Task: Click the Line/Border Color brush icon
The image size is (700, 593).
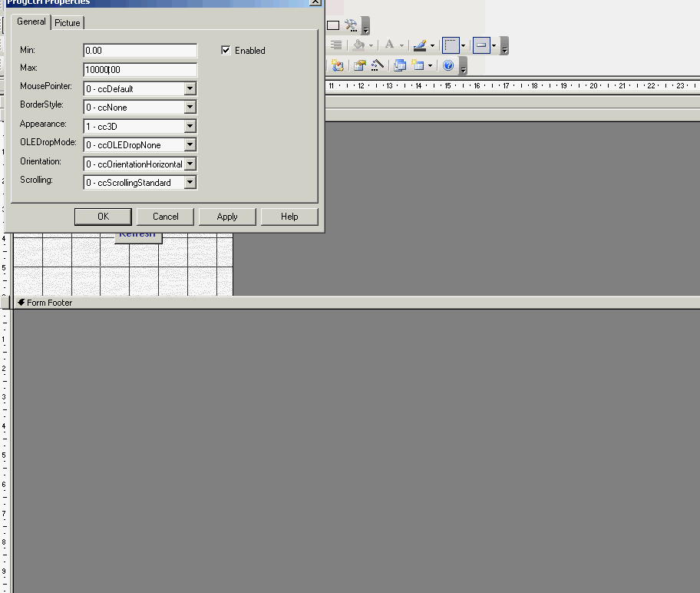Action: click(x=420, y=45)
